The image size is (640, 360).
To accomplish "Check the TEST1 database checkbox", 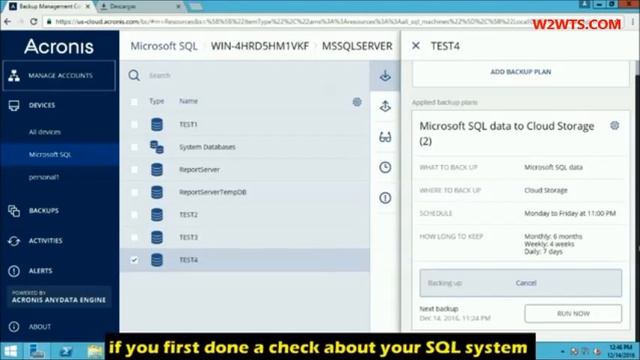I will [x=134, y=124].
